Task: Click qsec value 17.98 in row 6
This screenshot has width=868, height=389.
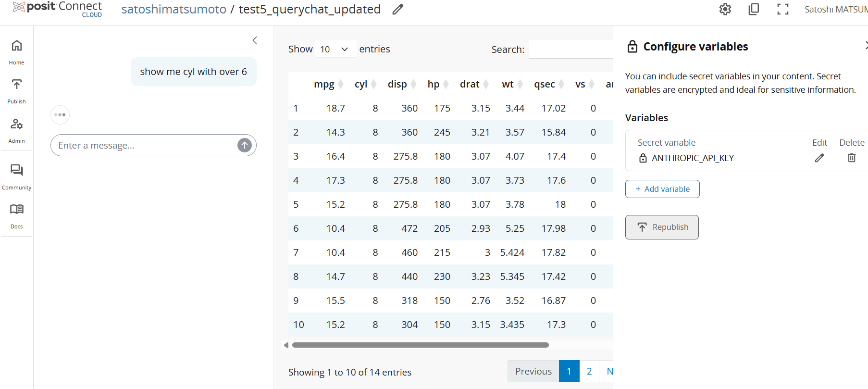Action: pos(554,228)
